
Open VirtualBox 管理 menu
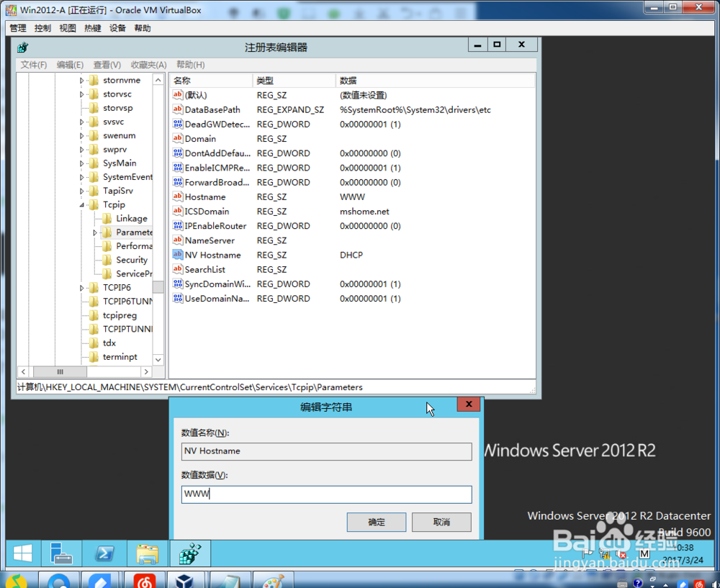coord(18,28)
